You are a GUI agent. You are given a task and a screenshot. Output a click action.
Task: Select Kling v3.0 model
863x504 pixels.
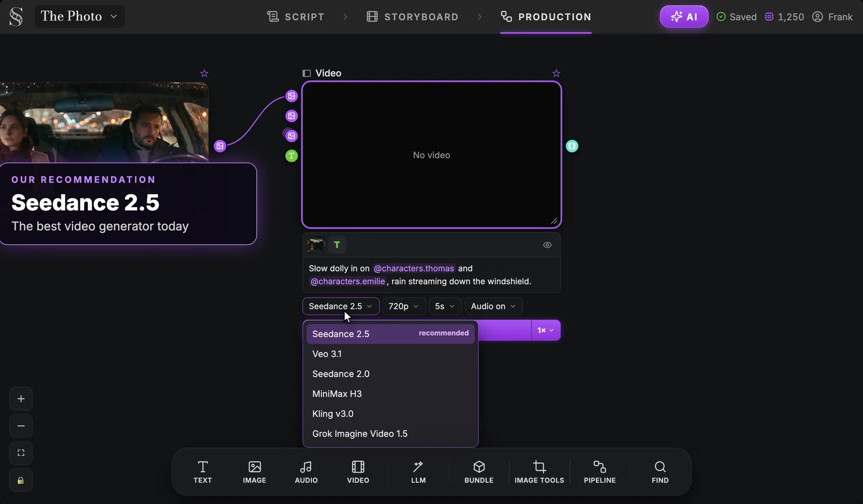pyautogui.click(x=391, y=414)
